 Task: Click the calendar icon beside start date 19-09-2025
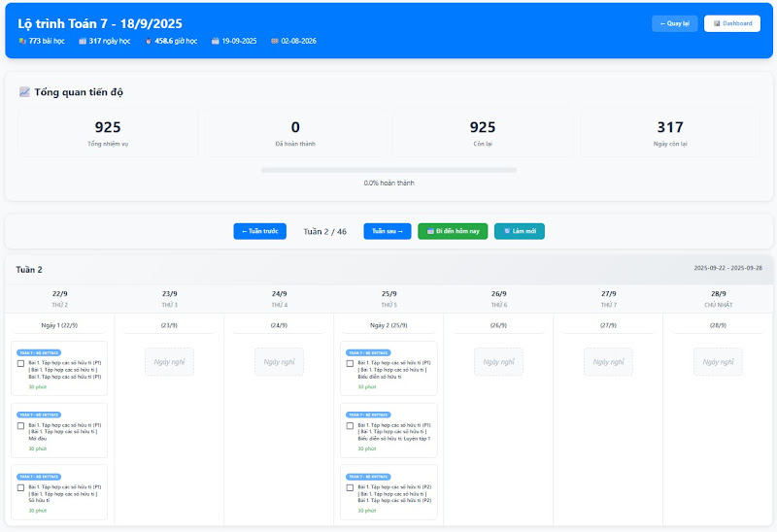click(215, 41)
